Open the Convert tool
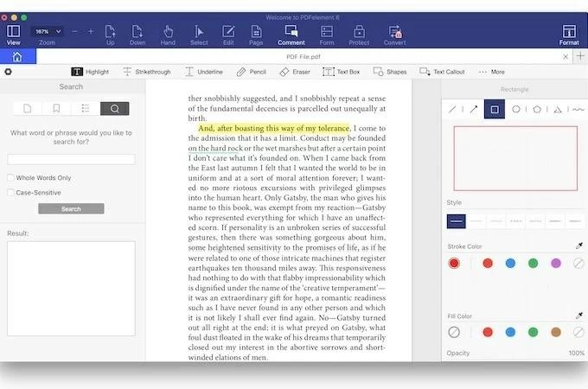The height and width of the screenshot is (389, 588). click(x=394, y=35)
